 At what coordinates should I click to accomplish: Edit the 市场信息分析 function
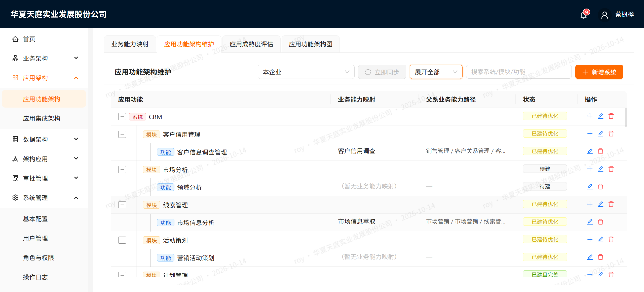tap(590, 222)
